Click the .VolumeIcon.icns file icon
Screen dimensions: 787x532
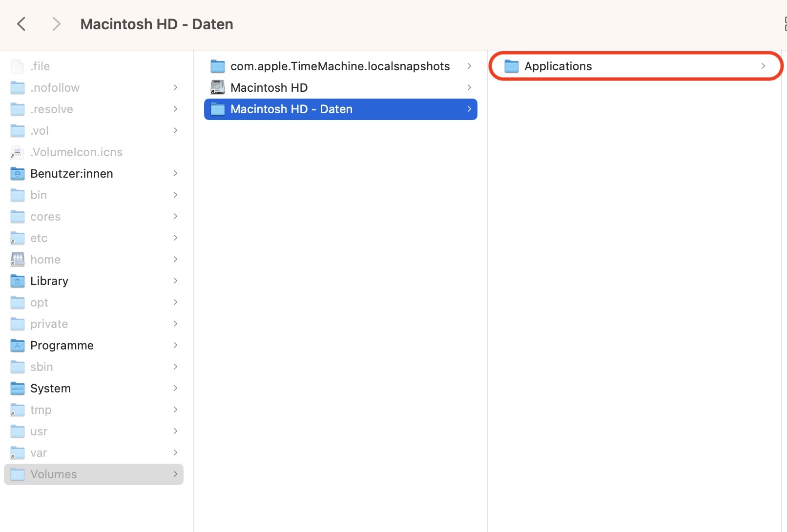(x=18, y=152)
